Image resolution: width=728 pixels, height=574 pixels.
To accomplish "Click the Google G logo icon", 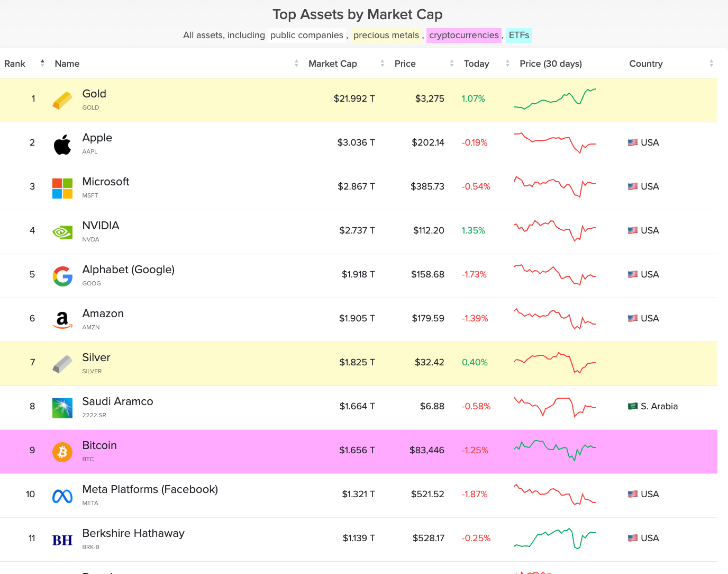I will pyautogui.click(x=62, y=276).
